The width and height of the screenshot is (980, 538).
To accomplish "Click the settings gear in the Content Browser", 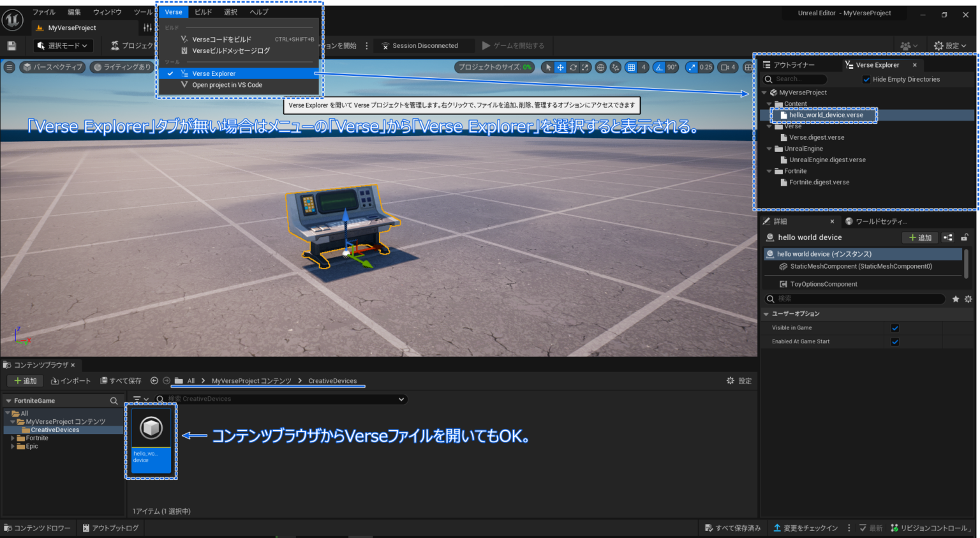I will point(731,380).
